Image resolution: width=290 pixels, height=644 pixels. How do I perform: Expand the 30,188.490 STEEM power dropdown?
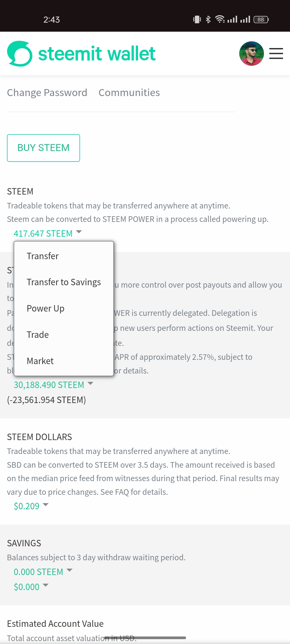53,385
